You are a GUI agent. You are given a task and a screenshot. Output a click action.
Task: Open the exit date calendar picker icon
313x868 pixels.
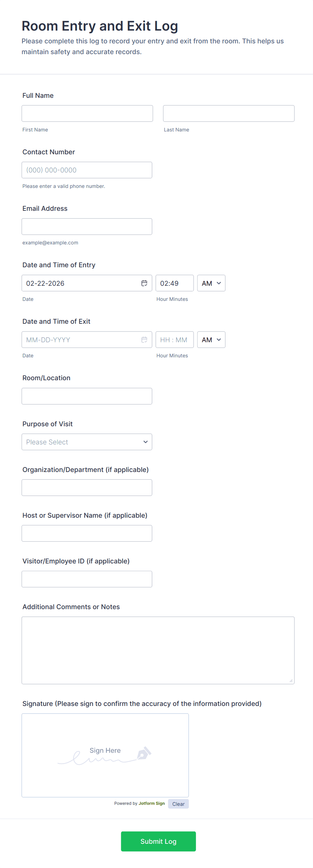tap(144, 340)
